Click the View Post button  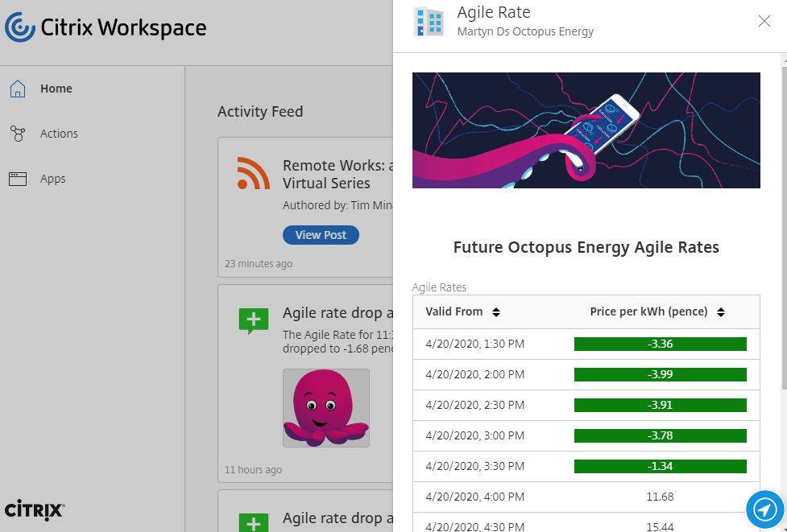[321, 235]
